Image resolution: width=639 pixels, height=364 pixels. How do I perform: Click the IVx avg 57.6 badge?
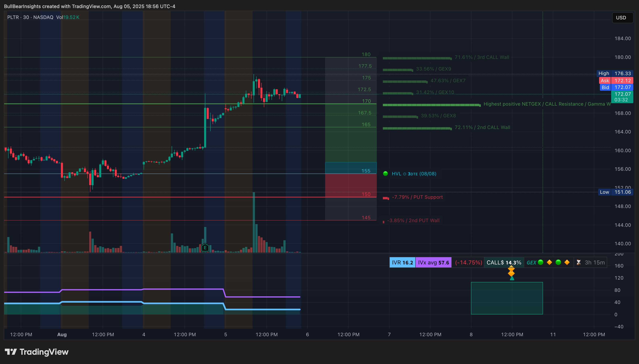point(433,262)
